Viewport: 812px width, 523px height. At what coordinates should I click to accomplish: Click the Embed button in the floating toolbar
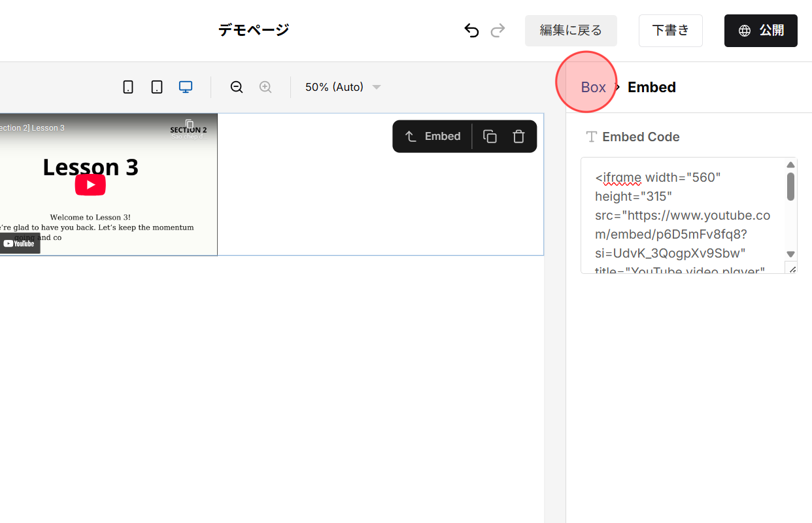click(432, 136)
